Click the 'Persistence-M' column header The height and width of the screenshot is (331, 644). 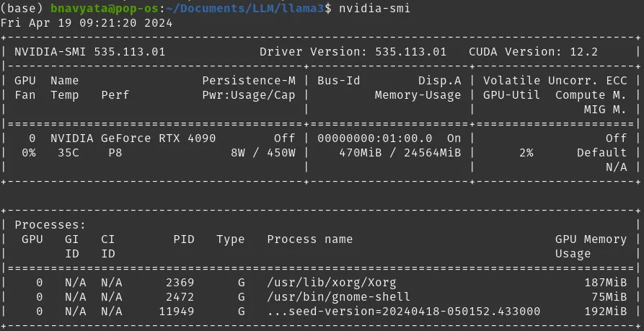tap(249, 81)
